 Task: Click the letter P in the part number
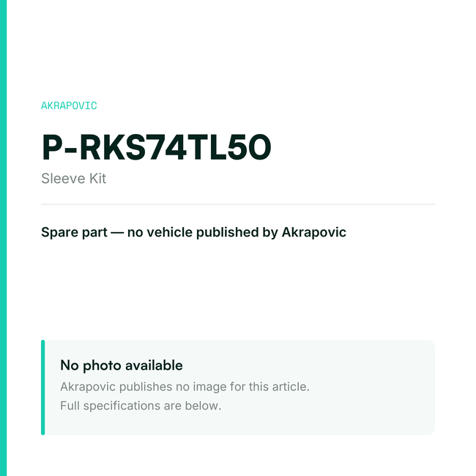pos(52,147)
